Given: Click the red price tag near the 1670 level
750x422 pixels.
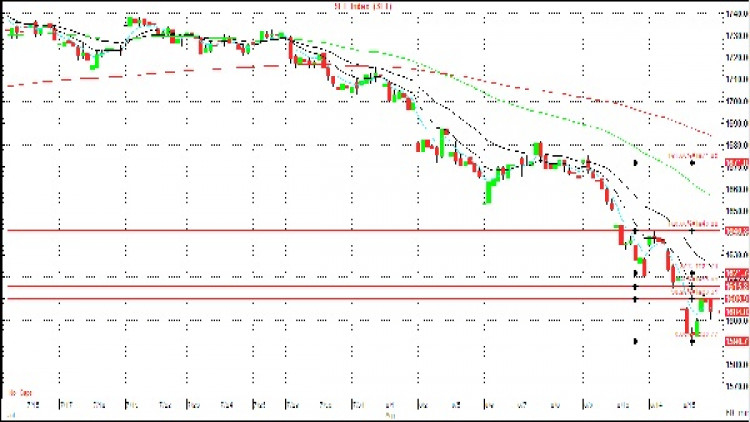Looking at the screenshot, I should 737,164.
